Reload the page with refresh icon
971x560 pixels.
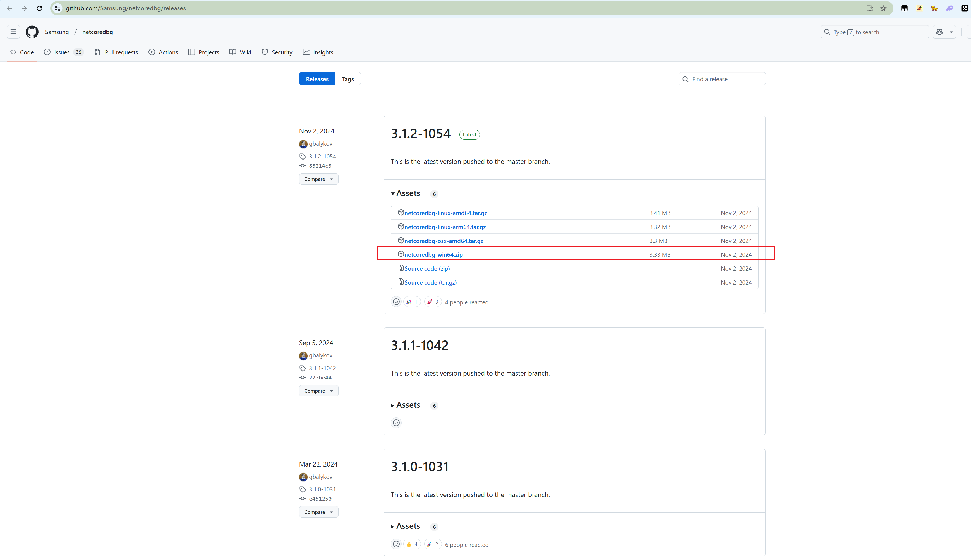(x=39, y=8)
